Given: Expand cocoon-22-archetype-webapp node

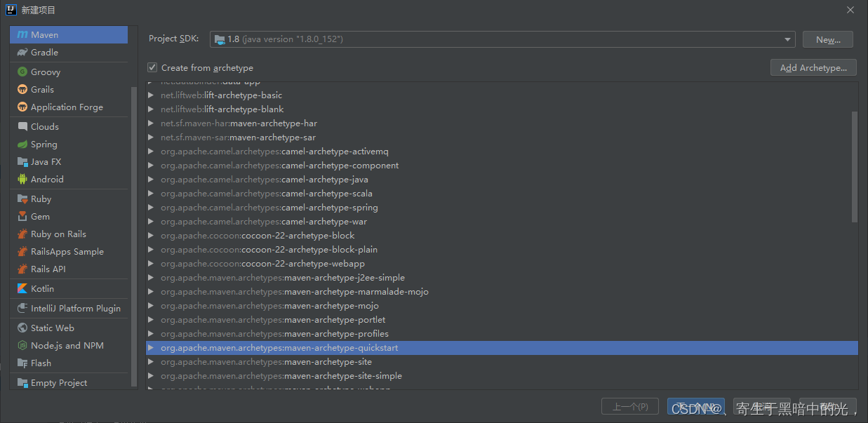Looking at the screenshot, I should click(151, 264).
